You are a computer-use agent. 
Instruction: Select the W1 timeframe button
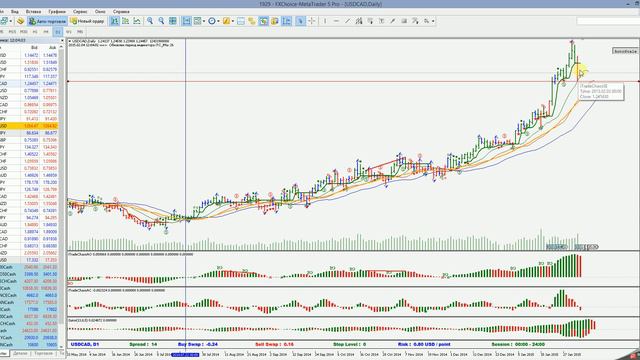69,32
